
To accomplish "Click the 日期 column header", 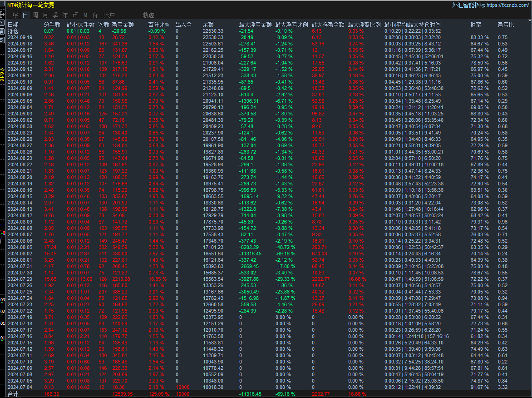I will click(x=13, y=25).
